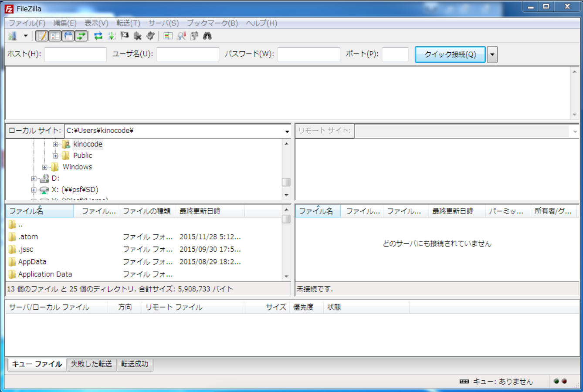This screenshot has width=583, height=392.
Task: Select the D: drive in tree
Action: coord(55,178)
